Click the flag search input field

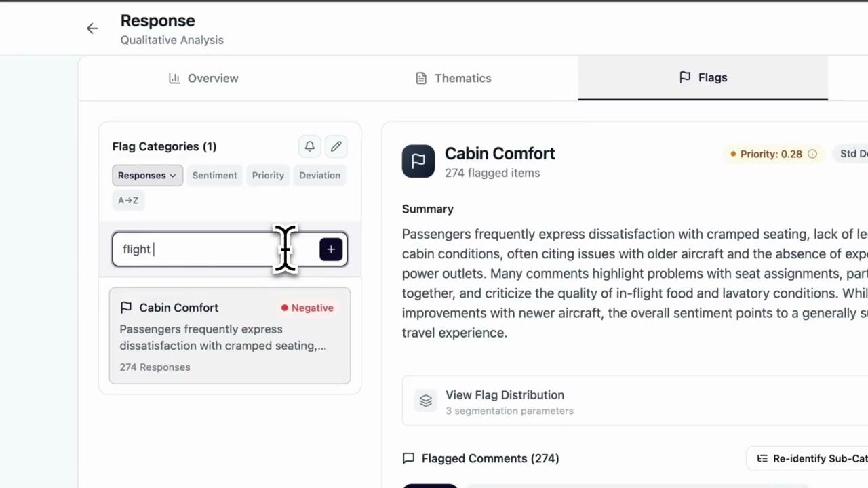pyautogui.click(x=203, y=249)
